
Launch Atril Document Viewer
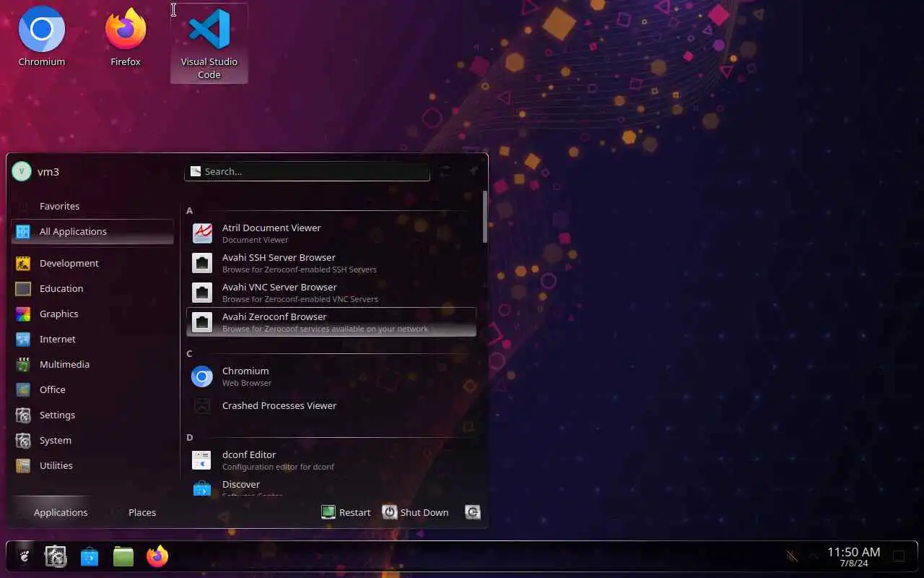[x=331, y=233]
